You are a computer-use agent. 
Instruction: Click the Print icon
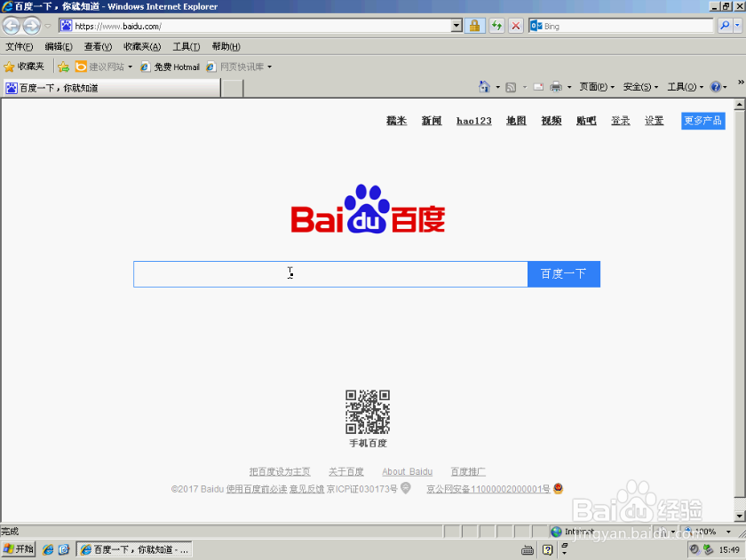click(556, 86)
